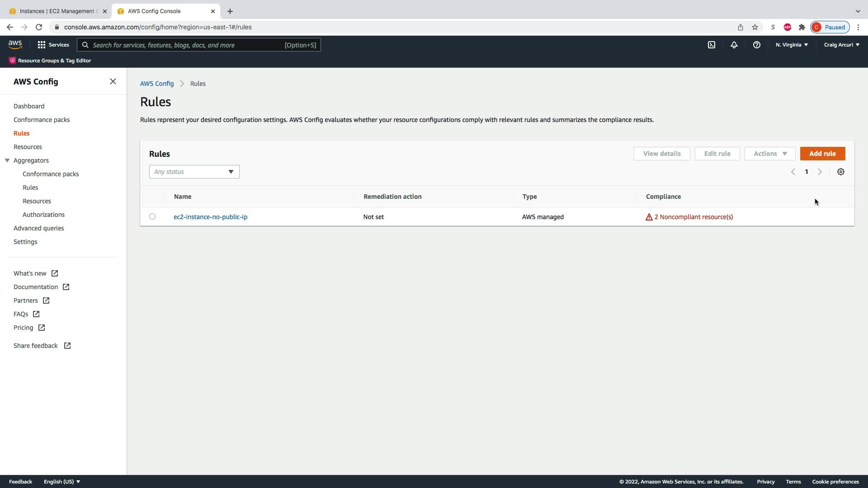The image size is (868, 488).
Task: Open Advanced queries in sidebar
Action: point(38,228)
